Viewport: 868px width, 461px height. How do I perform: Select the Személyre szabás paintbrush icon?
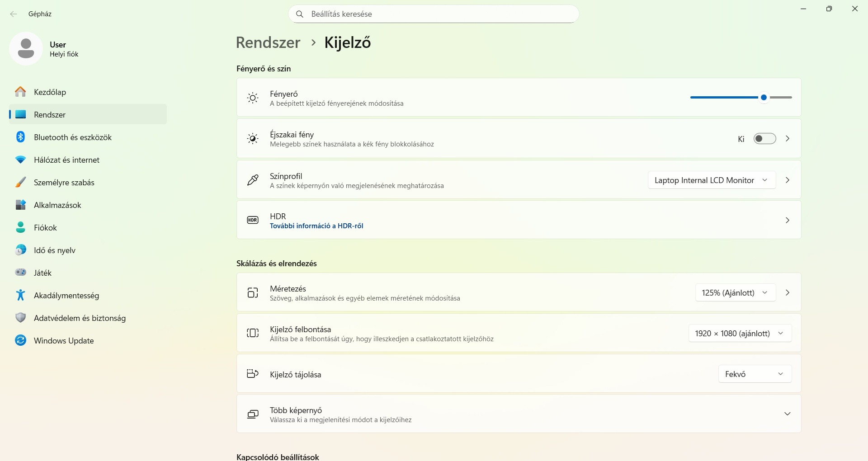[20, 183]
